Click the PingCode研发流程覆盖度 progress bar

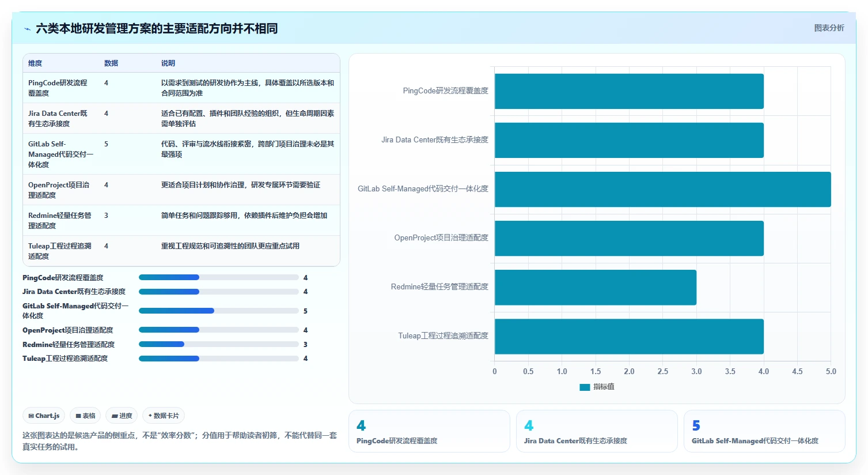coord(219,277)
